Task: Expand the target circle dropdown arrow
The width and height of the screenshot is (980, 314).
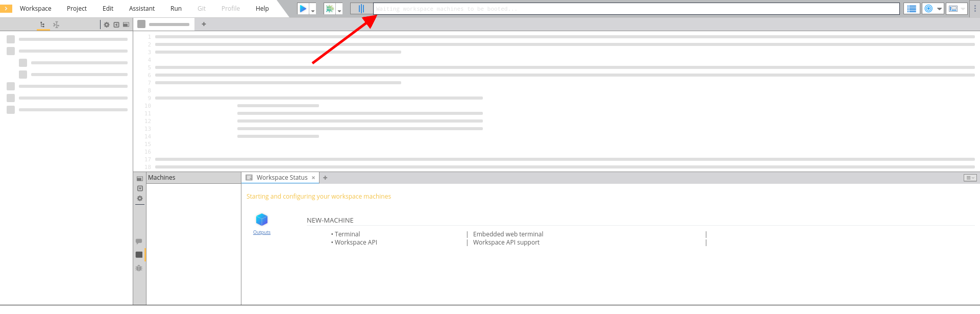Action: (939, 9)
